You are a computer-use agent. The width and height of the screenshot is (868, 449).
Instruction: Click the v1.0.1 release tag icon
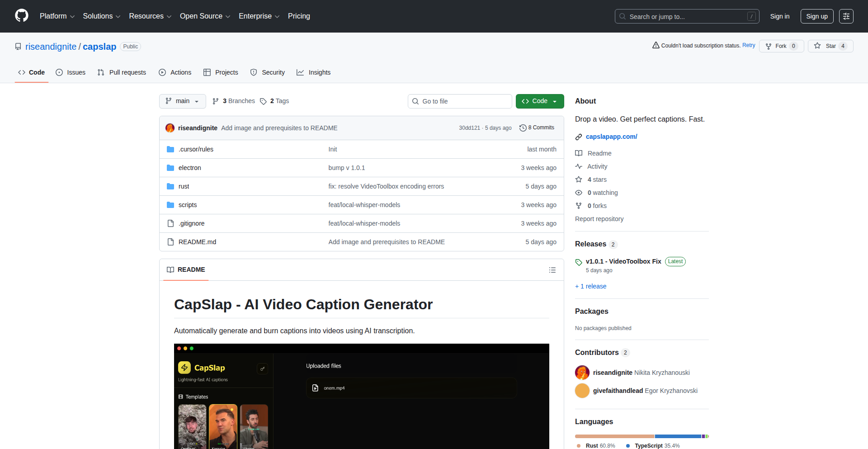tap(579, 262)
